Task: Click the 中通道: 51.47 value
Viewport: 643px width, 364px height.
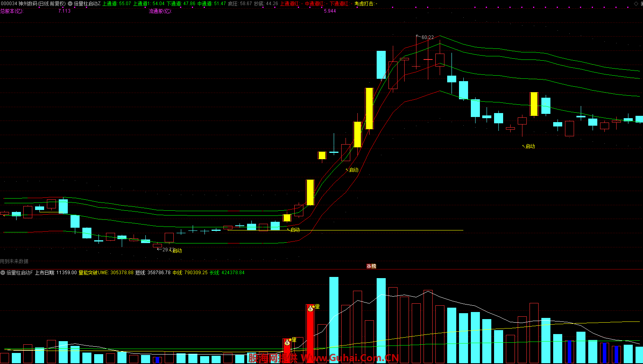Action: click(212, 4)
